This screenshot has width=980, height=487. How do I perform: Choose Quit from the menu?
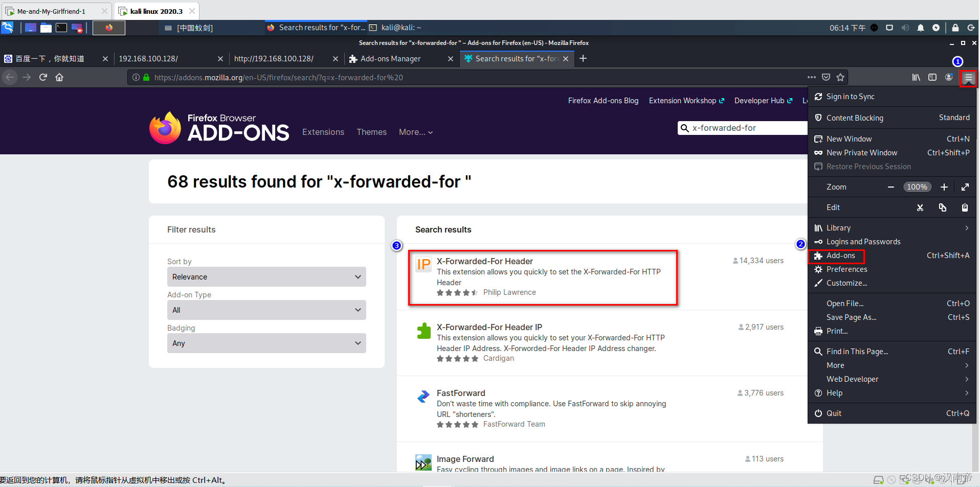(x=892, y=413)
